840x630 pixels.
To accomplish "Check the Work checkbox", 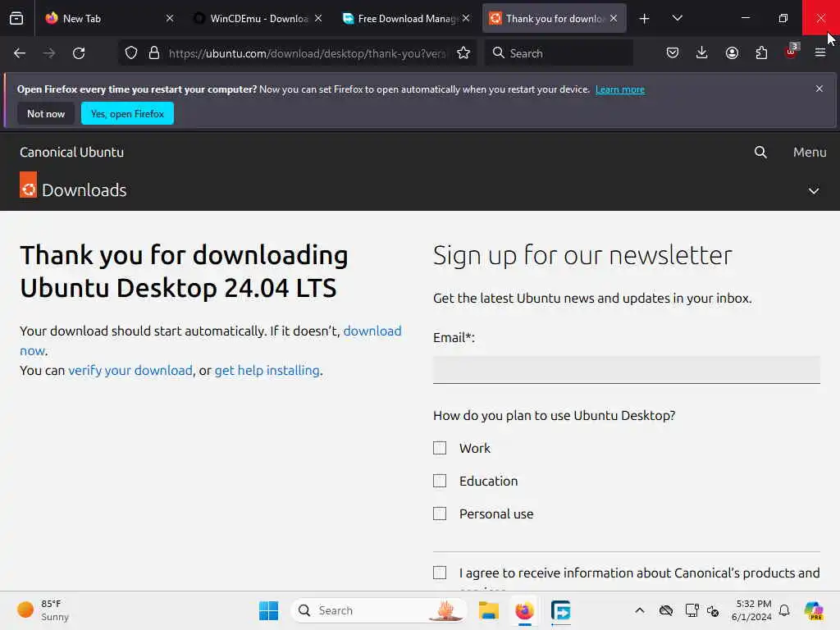I will pyautogui.click(x=440, y=448).
